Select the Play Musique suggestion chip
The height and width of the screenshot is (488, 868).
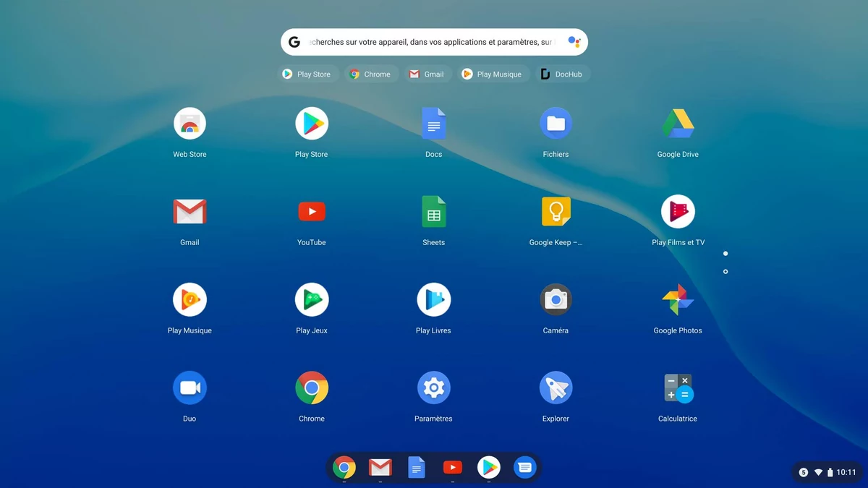493,74
